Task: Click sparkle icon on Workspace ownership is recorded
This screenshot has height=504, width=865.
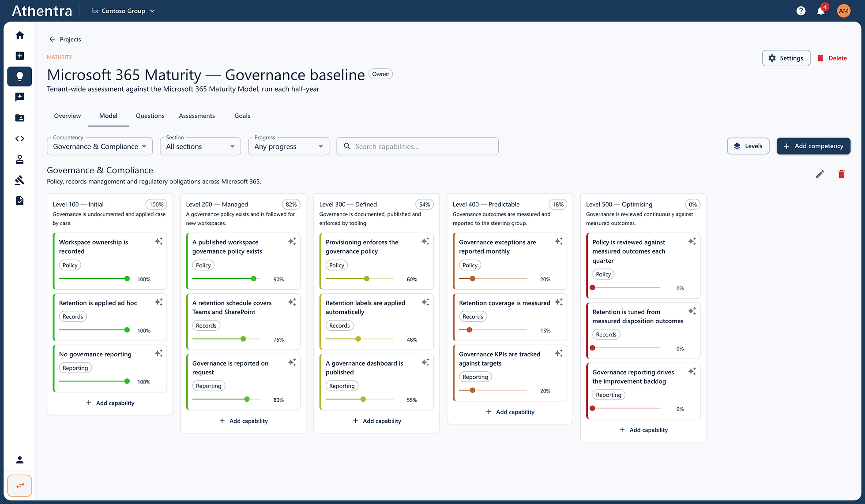Action: pos(159,241)
